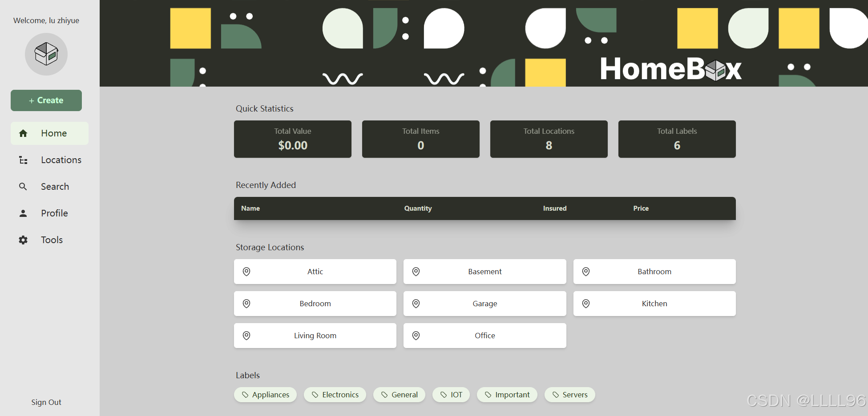Open the Search page from sidebar
The height and width of the screenshot is (416, 868).
pyautogui.click(x=49, y=187)
